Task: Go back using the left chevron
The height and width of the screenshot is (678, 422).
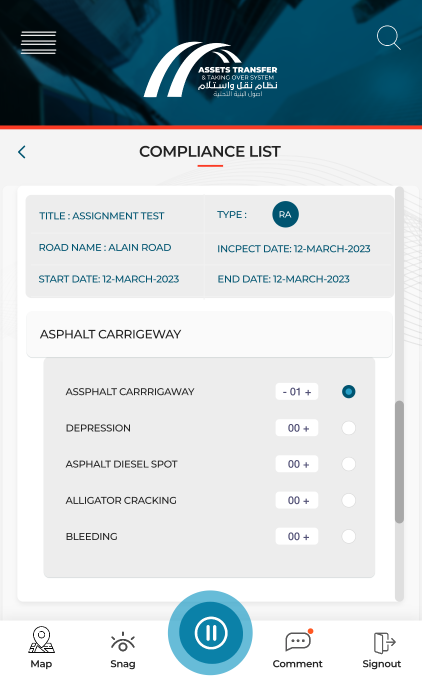Action: pyautogui.click(x=22, y=152)
